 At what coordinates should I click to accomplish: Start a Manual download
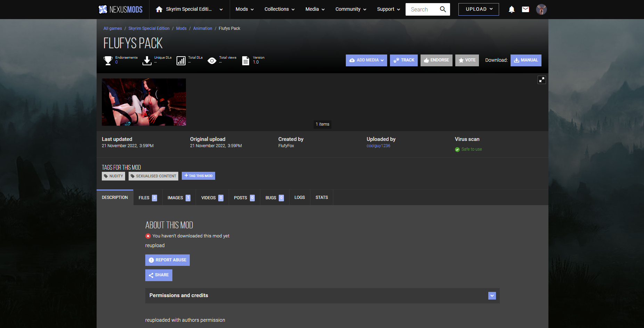point(526,60)
